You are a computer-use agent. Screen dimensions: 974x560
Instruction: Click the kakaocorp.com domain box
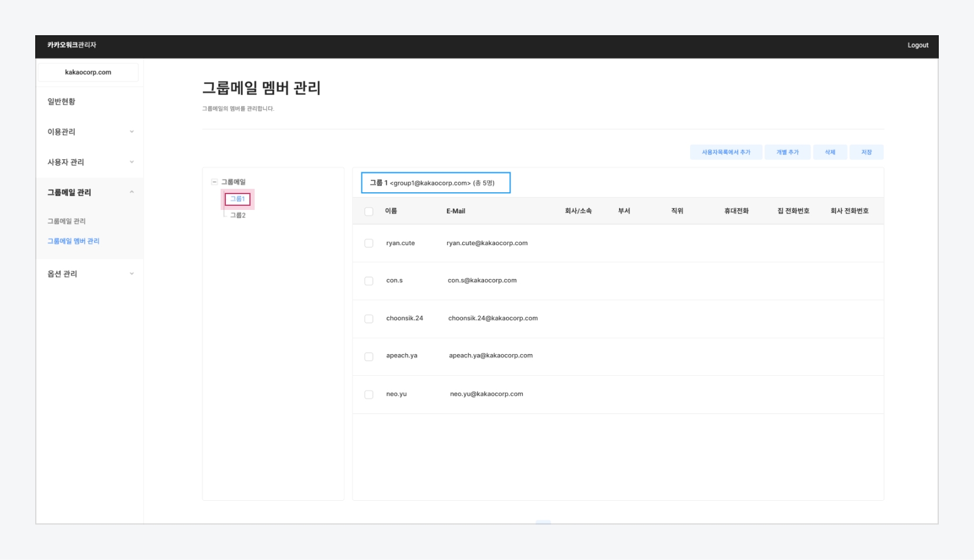click(88, 72)
